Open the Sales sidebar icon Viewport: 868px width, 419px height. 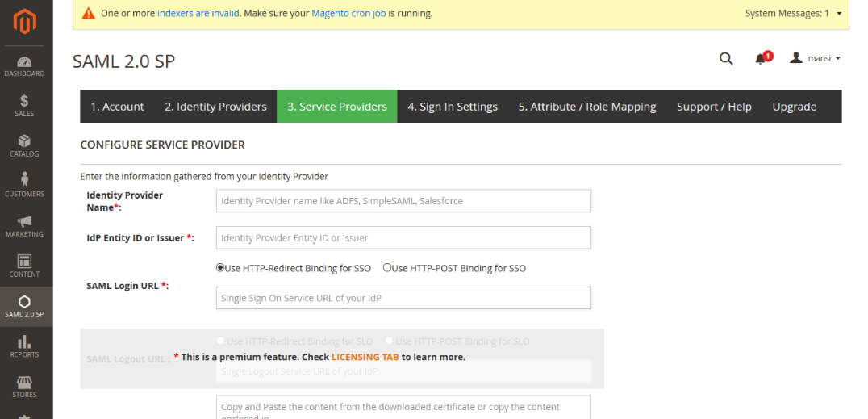point(24,102)
